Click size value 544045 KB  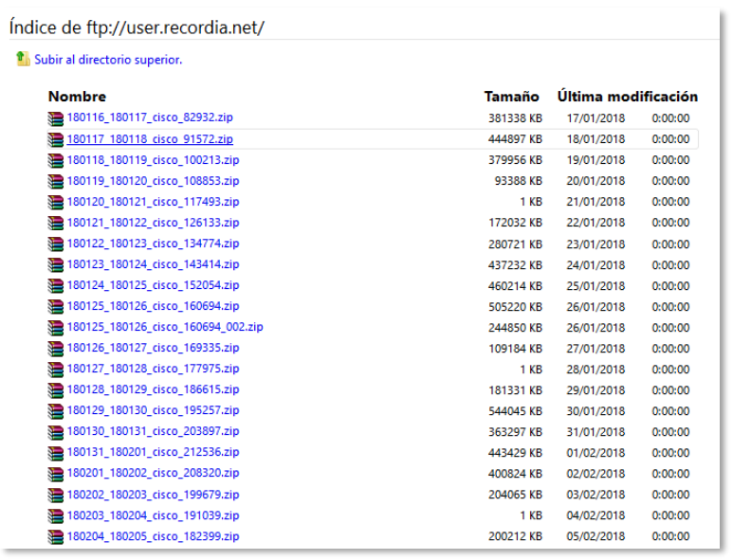(515, 411)
